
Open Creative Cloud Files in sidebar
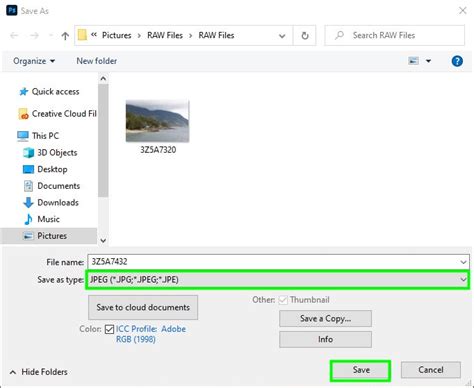tap(57, 114)
